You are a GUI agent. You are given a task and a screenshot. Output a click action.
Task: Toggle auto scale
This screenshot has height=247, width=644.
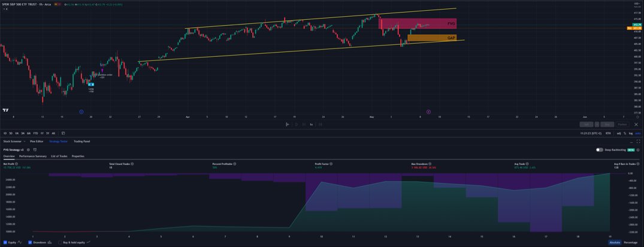pos(638,133)
